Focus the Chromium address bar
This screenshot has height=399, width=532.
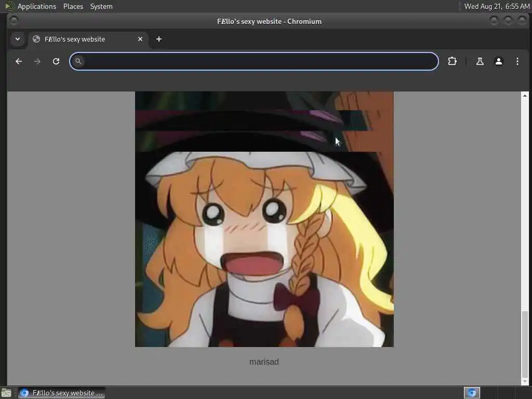pyautogui.click(x=254, y=61)
